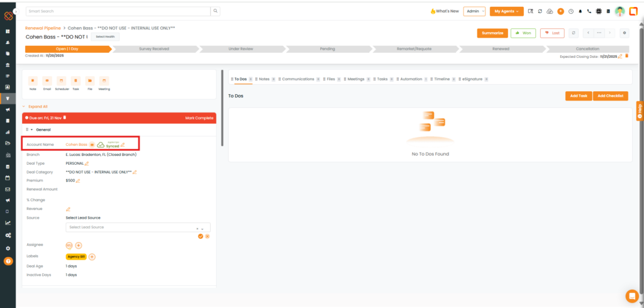This screenshot has width=644, height=308.
Task: Click the notifications bell icon
Action: 580,11
